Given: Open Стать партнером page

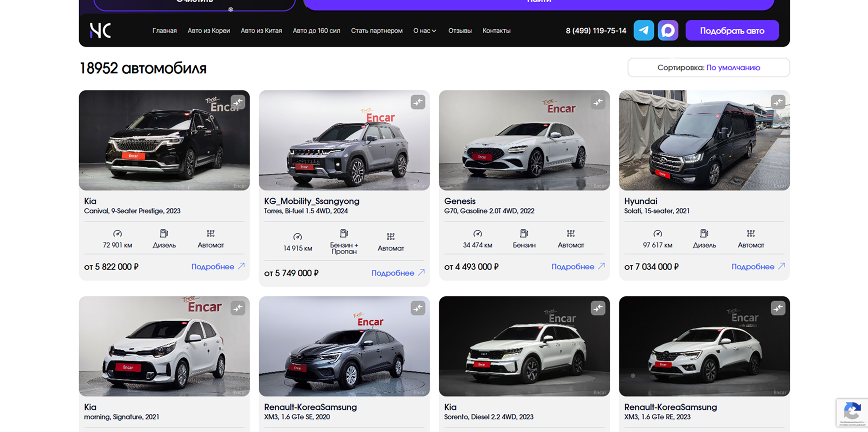Looking at the screenshot, I should [377, 31].
